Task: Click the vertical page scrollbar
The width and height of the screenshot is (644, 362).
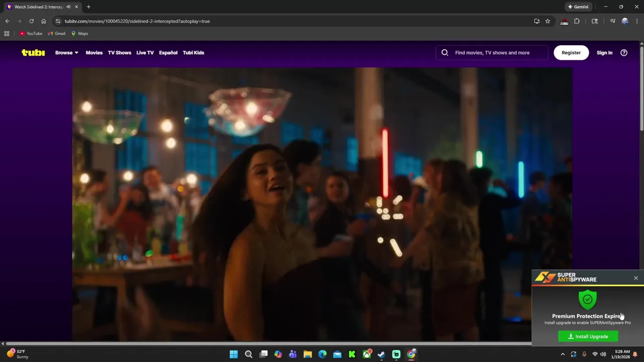Action: pos(641,88)
